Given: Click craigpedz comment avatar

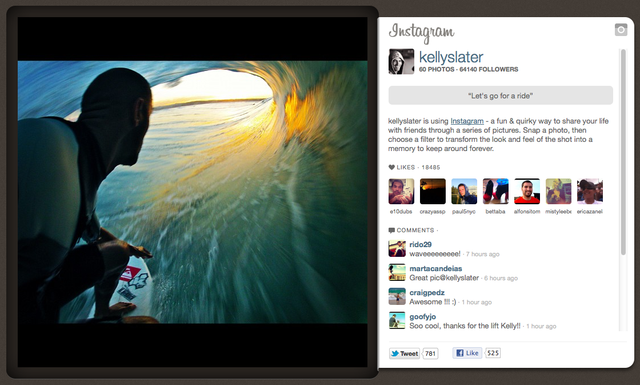Looking at the screenshot, I should tap(397, 297).
